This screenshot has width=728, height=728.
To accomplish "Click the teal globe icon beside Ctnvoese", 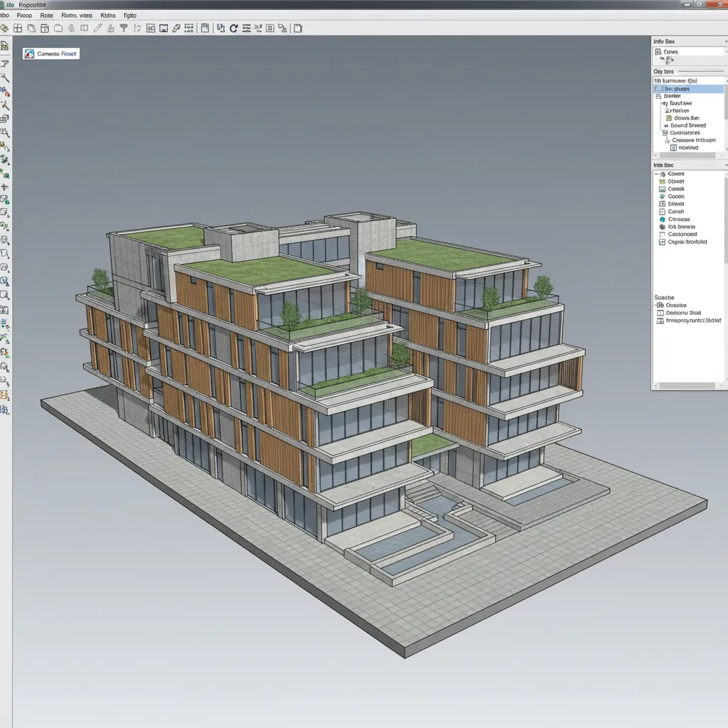I will 662,220.
